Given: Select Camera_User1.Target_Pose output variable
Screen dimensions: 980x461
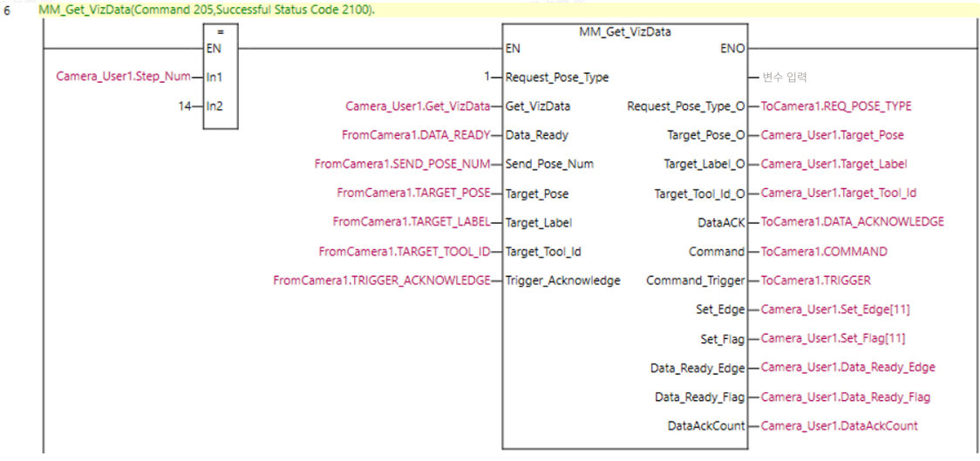Looking at the screenshot, I should click(x=832, y=135).
